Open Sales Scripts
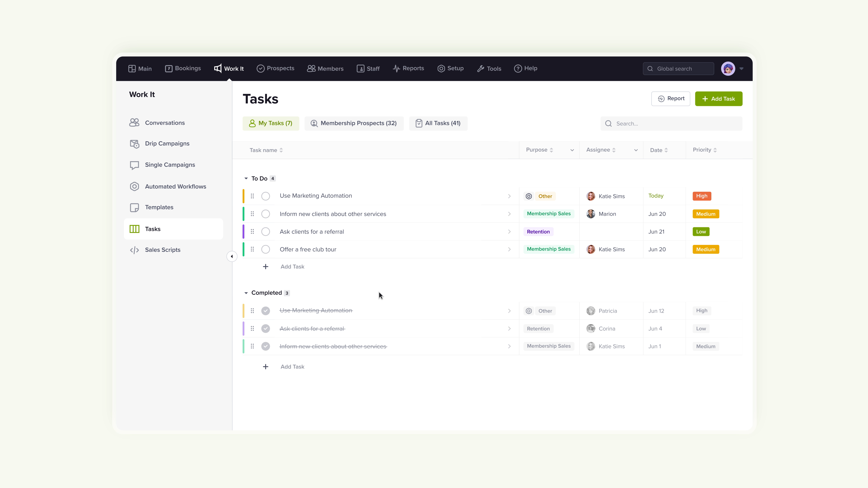The image size is (868, 488). point(163,250)
